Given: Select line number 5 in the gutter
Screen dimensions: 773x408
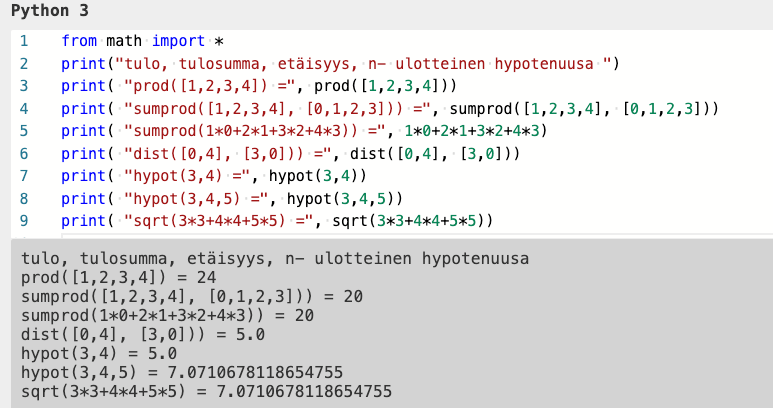Looking at the screenshot, I should [23, 130].
